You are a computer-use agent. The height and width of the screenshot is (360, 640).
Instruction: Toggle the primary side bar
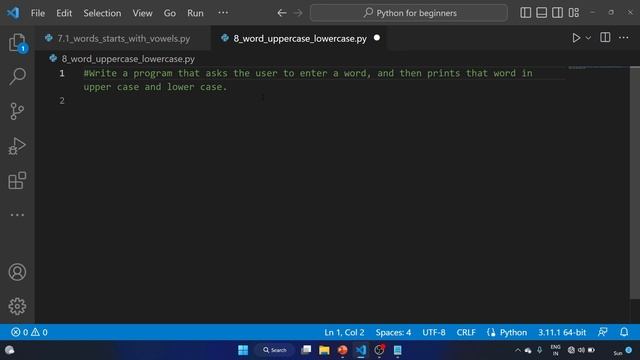click(526, 13)
